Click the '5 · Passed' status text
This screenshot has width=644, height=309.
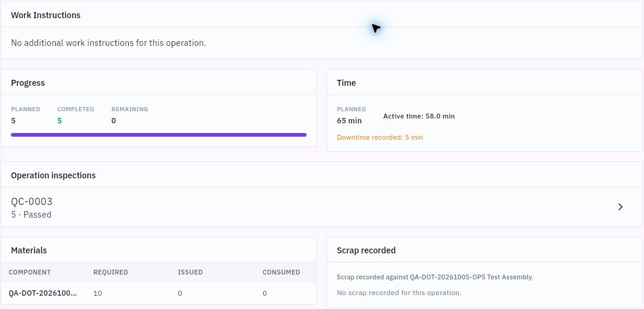pyautogui.click(x=31, y=215)
